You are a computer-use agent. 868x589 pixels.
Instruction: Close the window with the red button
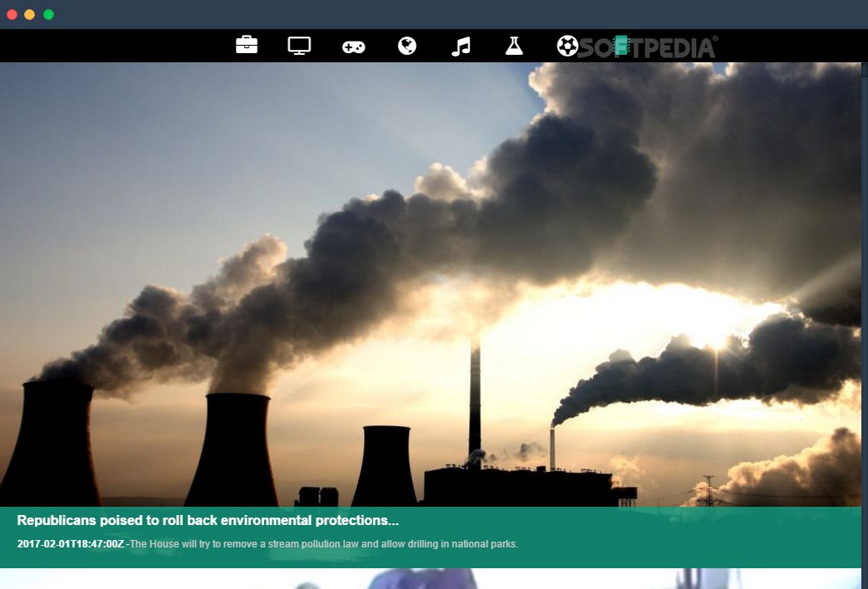pos(12,14)
